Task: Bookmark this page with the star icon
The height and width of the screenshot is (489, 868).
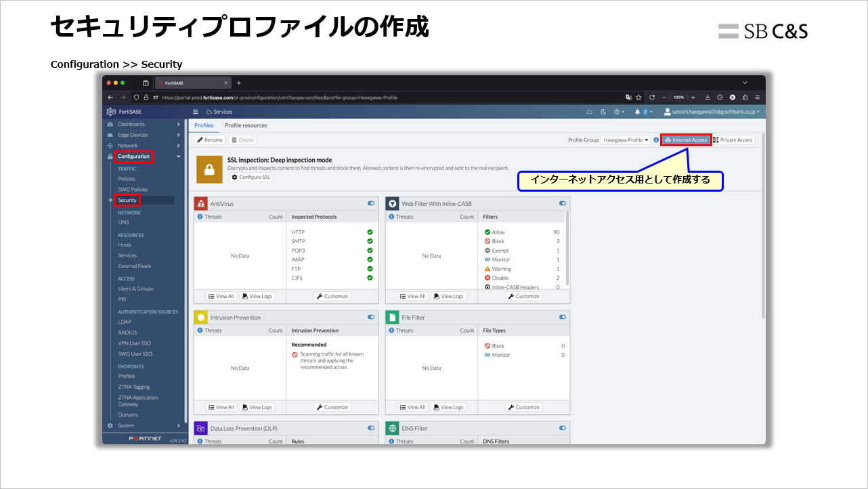Action: point(638,98)
